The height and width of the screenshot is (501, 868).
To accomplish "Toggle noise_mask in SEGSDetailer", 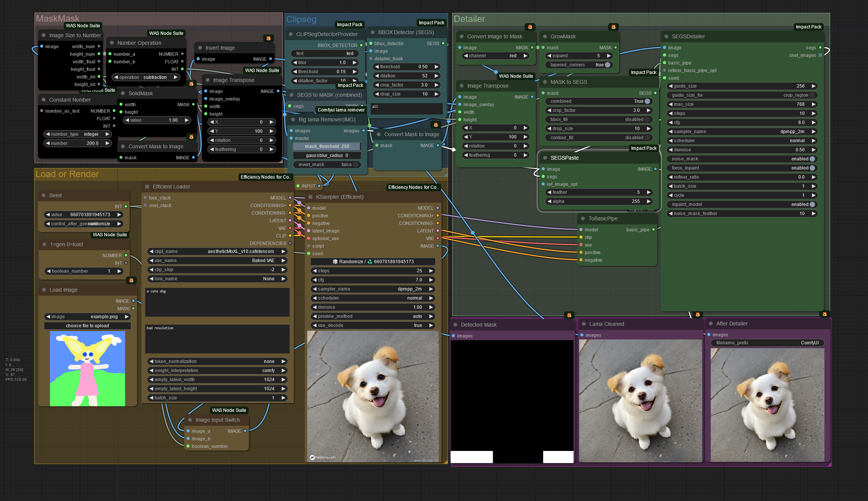I will 812,159.
